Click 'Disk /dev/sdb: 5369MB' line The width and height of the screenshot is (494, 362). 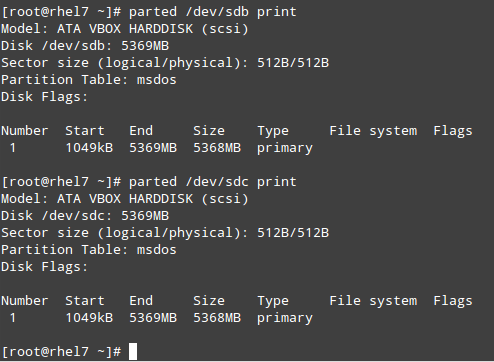[85, 46]
